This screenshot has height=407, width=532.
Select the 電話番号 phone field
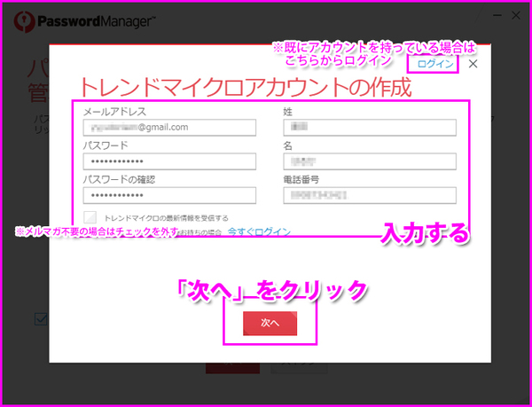[x=370, y=195]
